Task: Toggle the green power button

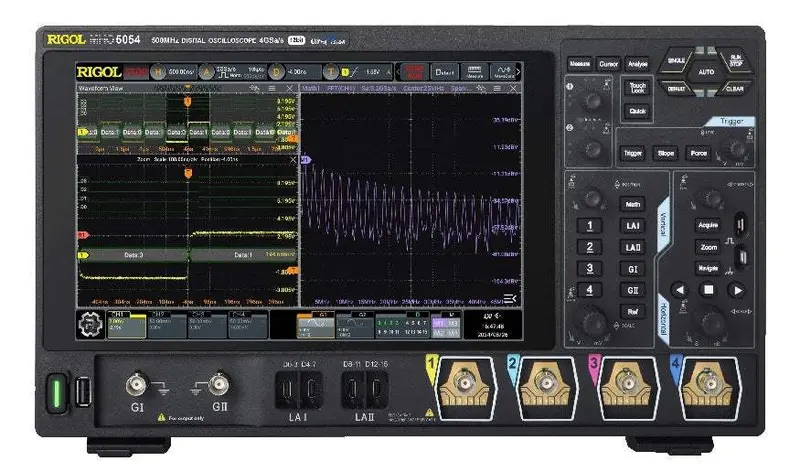Action: [57, 393]
